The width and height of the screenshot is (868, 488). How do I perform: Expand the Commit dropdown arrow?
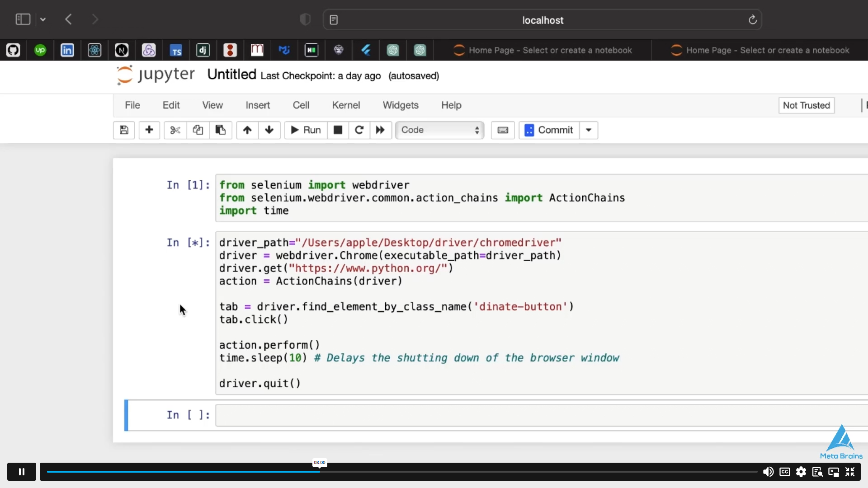point(589,130)
